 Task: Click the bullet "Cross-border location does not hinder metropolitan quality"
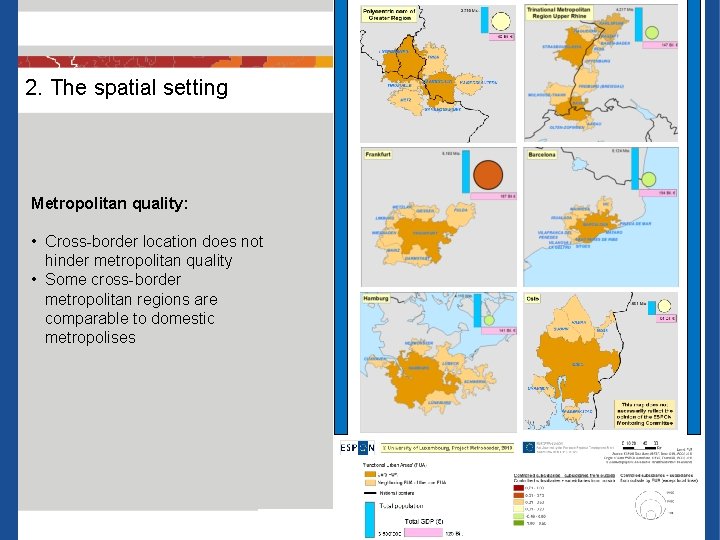click(154, 251)
